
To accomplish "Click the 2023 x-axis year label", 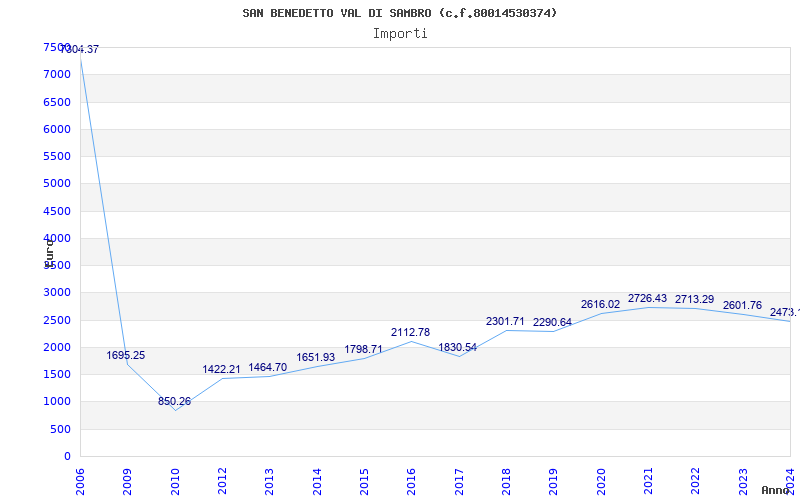I will coord(743,482).
